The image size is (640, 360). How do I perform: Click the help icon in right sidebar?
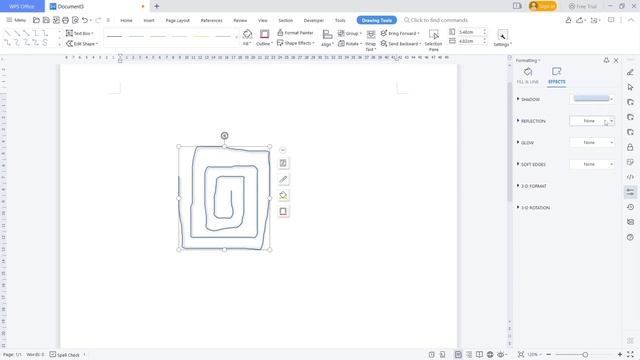[630, 237]
